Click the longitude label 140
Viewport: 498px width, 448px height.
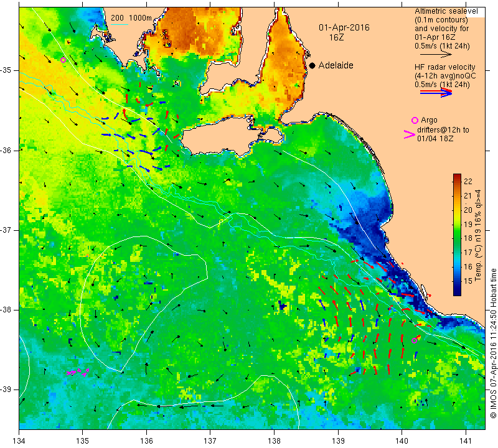point(402,441)
